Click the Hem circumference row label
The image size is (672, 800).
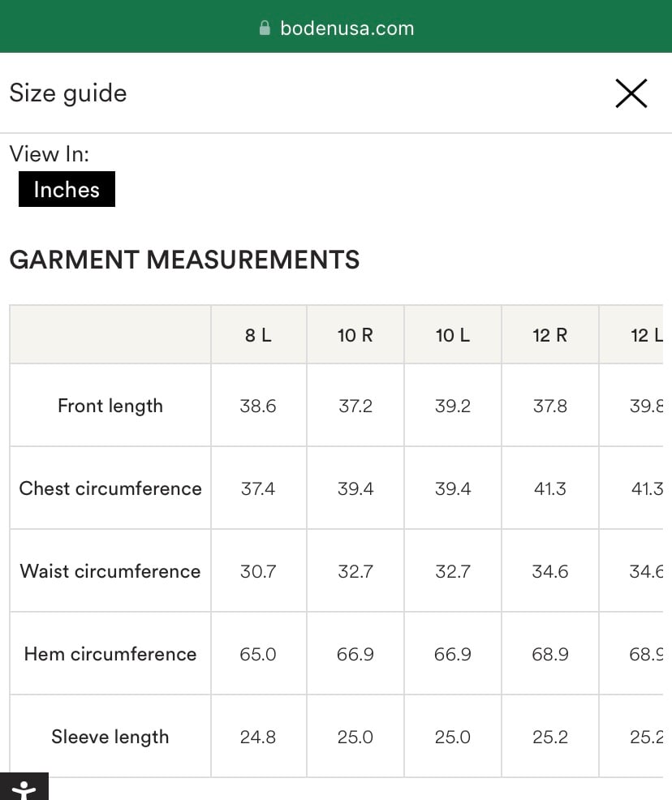(x=110, y=654)
